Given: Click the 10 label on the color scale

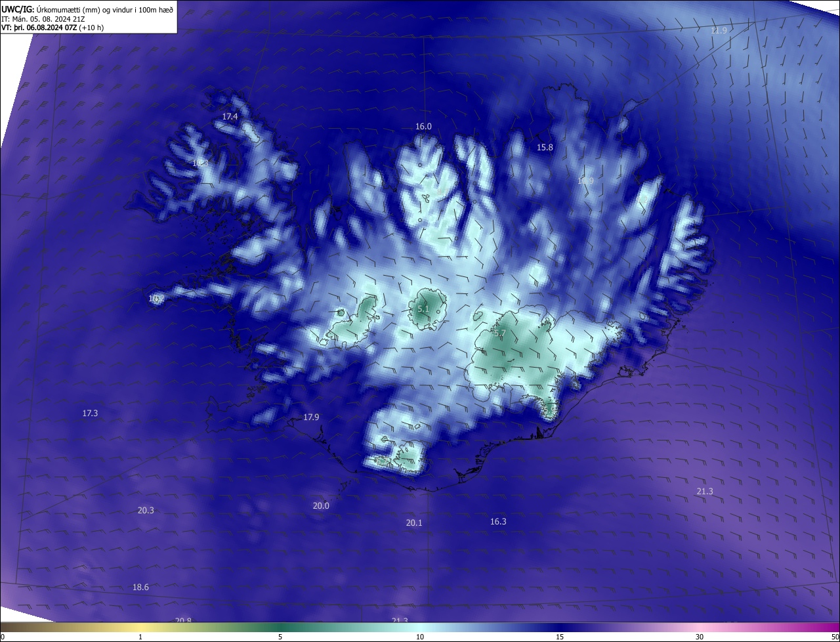Looking at the screenshot, I should click(420, 637).
